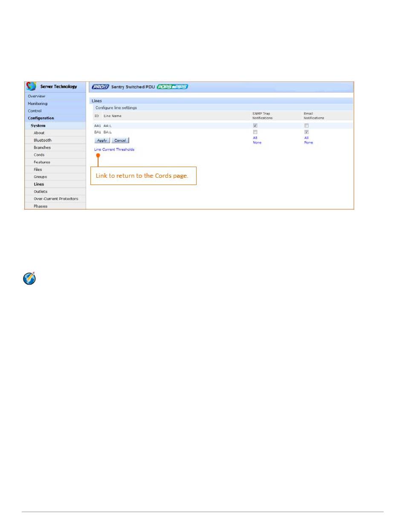Click None under Email Notifications
The image size is (405, 532).
[308, 143]
